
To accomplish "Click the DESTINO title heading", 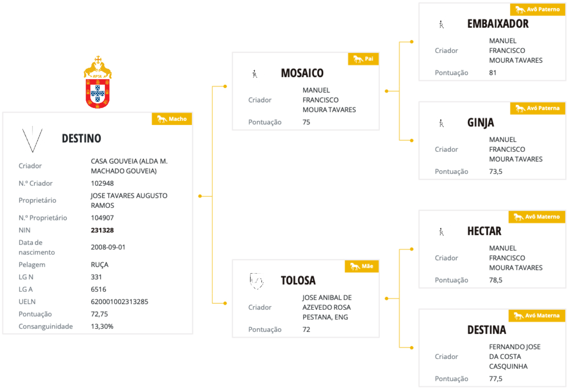I will pos(81,139).
